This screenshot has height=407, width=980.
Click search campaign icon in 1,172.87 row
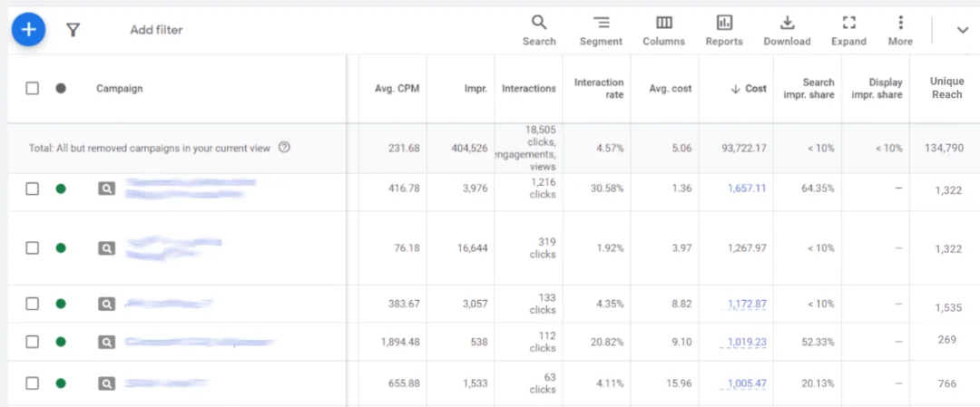tap(107, 304)
